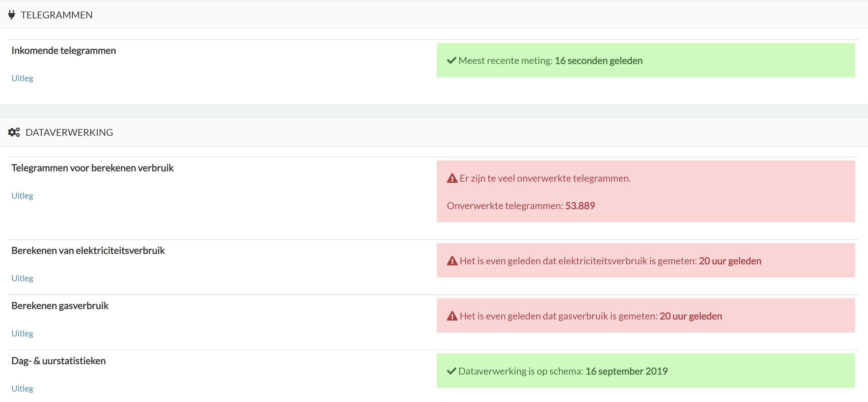Viewport: 868px width, 402px height.
Task: Select the DATAVERWERKING section header
Action: tap(69, 132)
